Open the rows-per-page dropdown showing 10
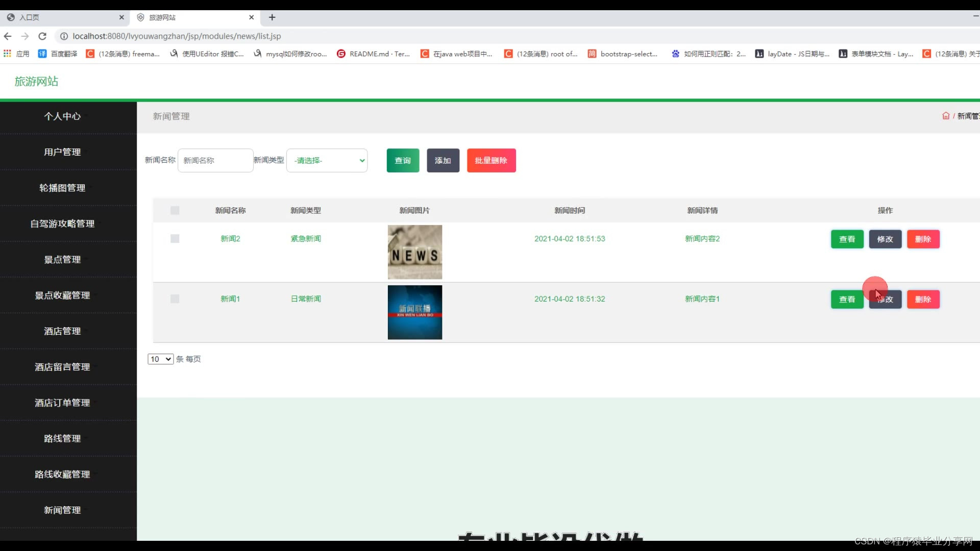 click(x=160, y=359)
